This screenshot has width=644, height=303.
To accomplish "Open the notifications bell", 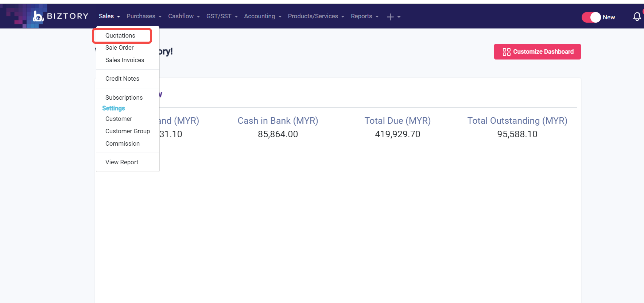I will 637,16.
